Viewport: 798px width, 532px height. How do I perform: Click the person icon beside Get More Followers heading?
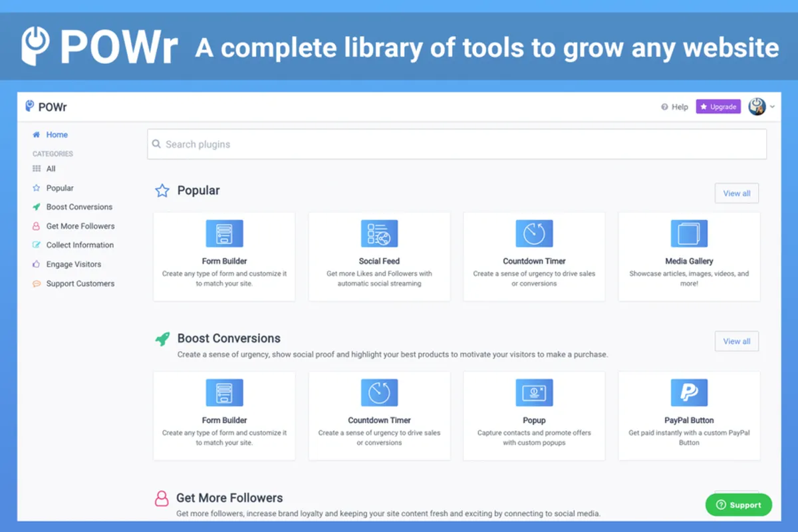162,499
